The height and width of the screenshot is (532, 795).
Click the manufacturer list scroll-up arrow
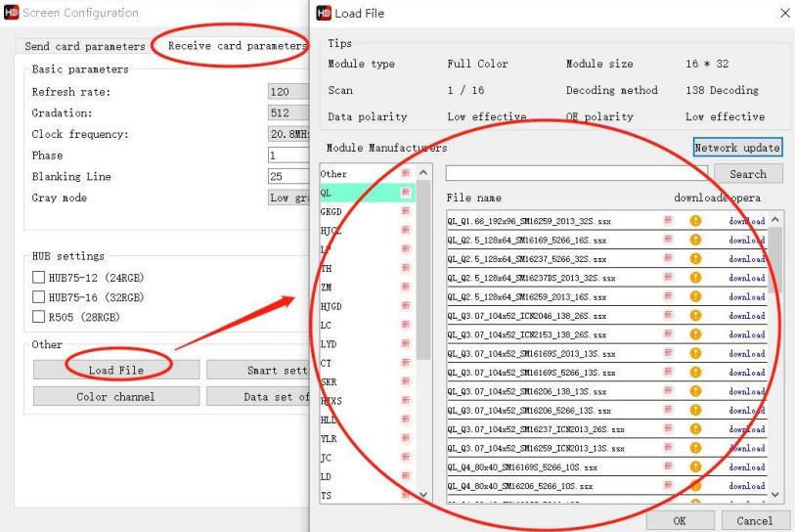pos(423,173)
